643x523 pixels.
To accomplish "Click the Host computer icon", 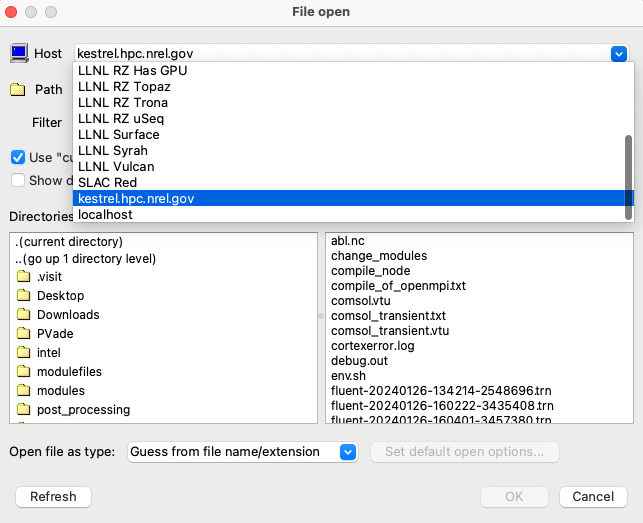I will tap(19, 53).
